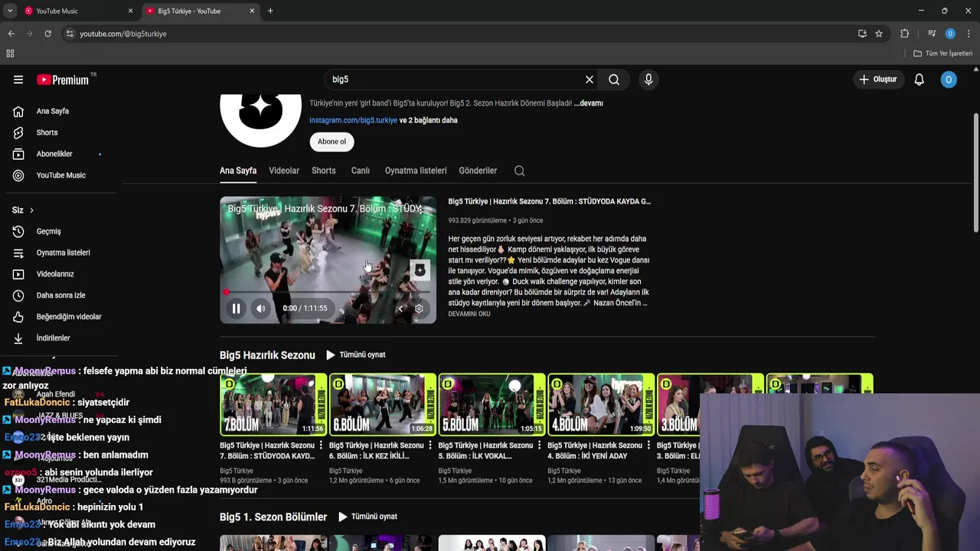Image resolution: width=980 pixels, height=551 pixels.
Task: Open the 4.BÖLÜM video thumbnail
Action: (x=601, y=405)
